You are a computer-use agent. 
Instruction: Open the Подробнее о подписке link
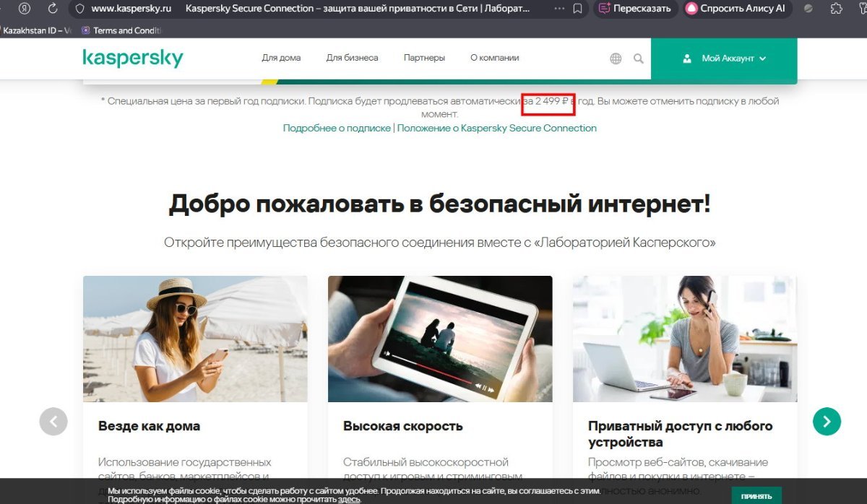click(337, 128)
